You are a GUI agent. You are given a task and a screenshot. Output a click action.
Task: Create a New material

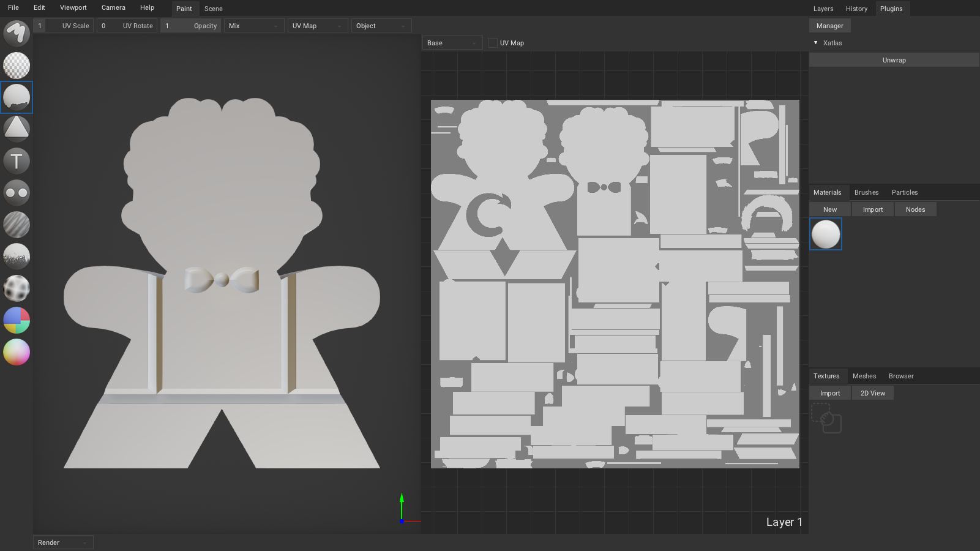[830, 209]
